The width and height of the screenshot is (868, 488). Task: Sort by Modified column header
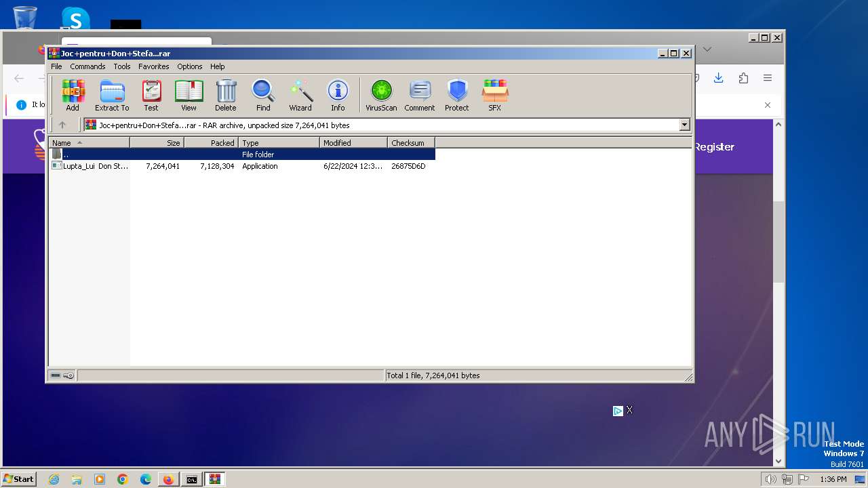pos(353,142)
